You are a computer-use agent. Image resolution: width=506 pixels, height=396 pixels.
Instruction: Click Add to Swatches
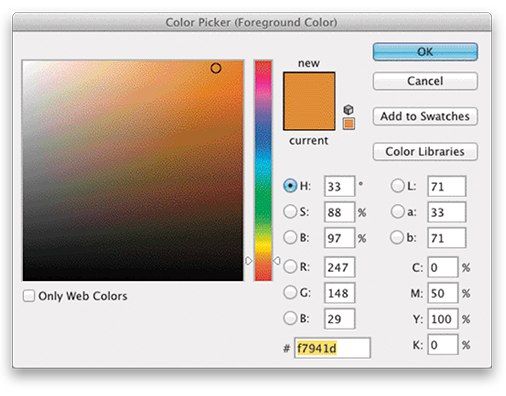425,116
